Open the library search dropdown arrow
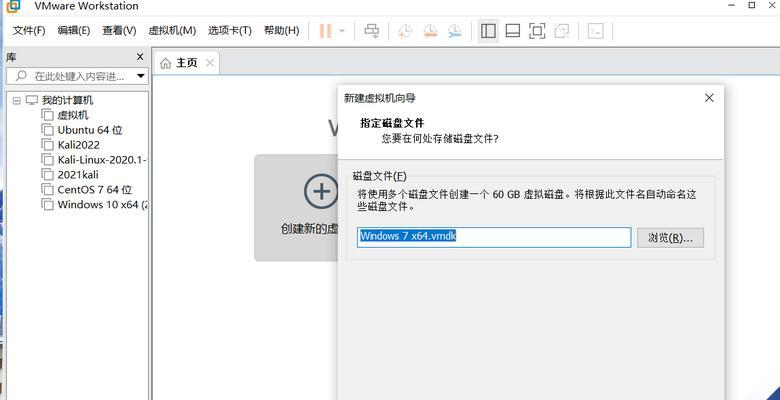 [x=141, y=76]
